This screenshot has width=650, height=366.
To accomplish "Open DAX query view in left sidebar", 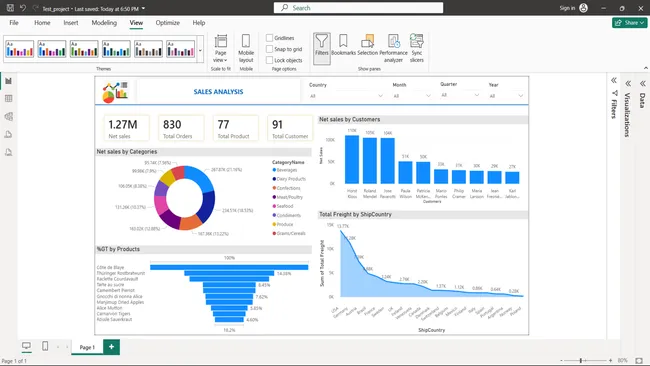I will [x=8, y=134].
